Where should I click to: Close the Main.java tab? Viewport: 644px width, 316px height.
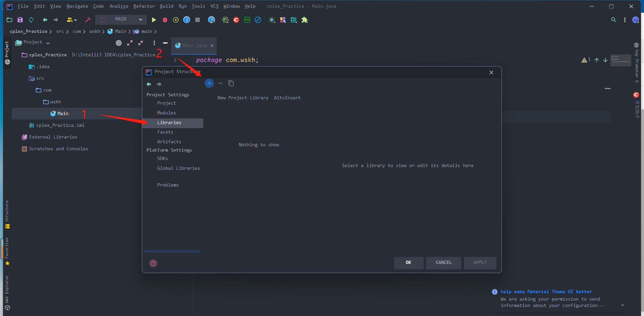click(212, 46)
